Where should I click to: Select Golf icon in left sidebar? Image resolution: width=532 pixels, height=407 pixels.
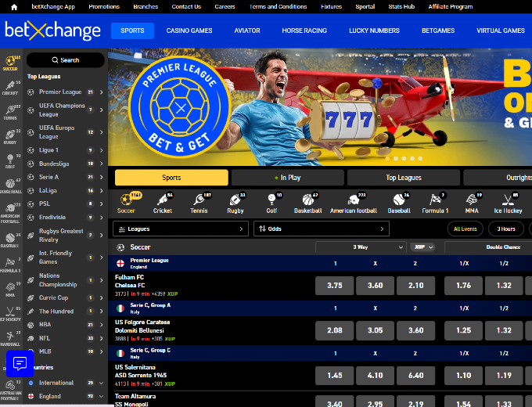[x=10, y=161]
